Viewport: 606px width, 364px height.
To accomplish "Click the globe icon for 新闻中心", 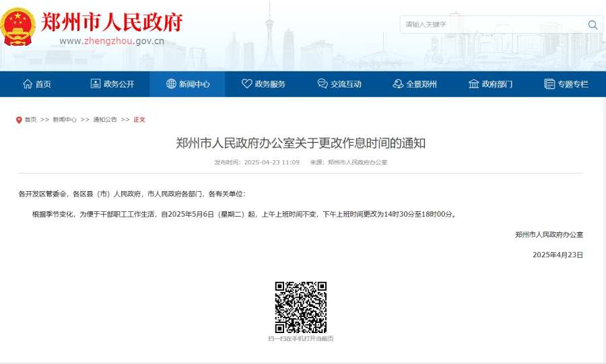I will (171, 84).
